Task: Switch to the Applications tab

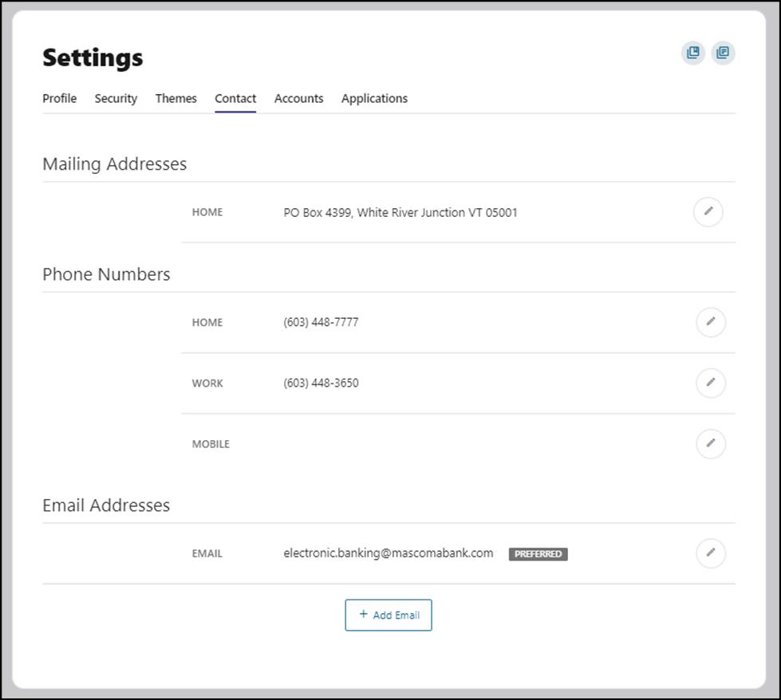Action: click(374, 99)
